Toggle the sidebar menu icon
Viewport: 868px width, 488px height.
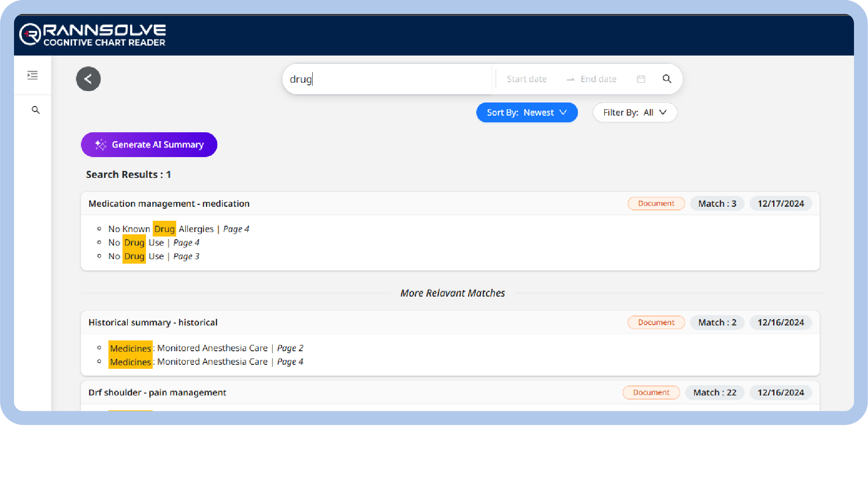point(33,75)
